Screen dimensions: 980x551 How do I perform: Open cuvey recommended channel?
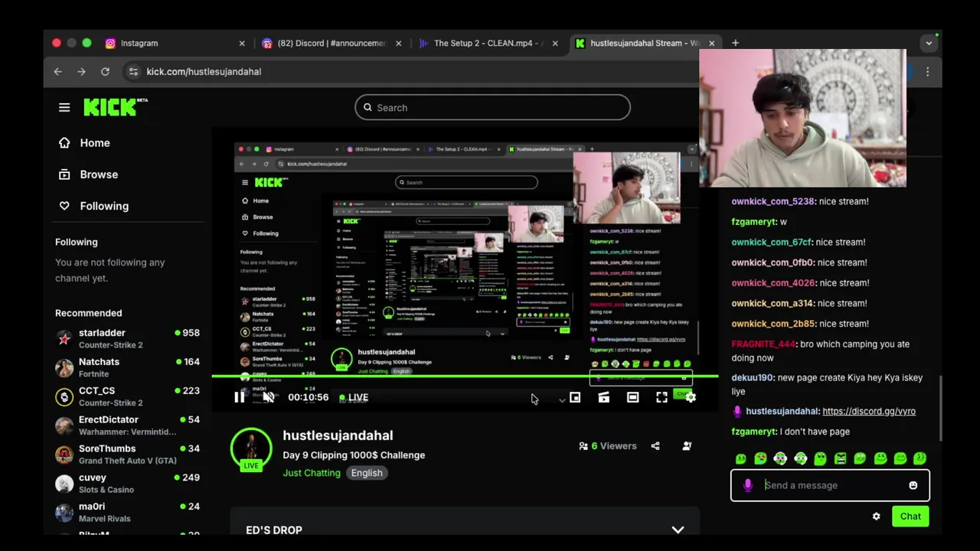pos(127,483)
